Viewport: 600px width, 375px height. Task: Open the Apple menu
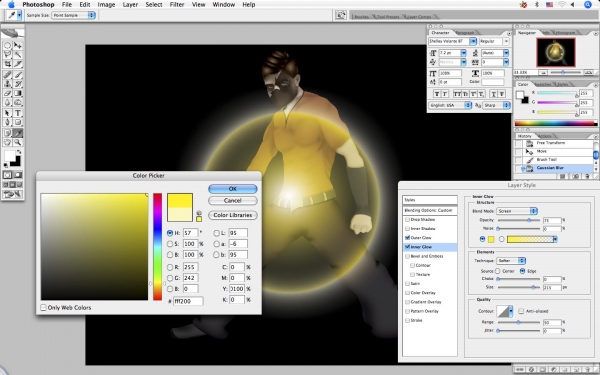click(x=11, y=5)
